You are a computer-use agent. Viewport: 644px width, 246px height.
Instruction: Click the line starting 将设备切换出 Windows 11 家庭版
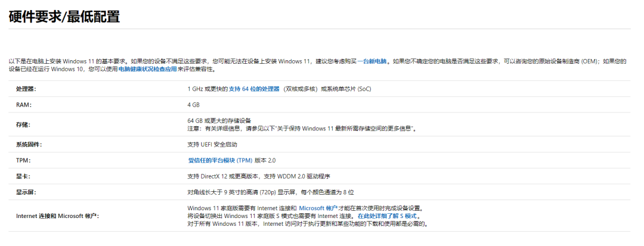(271, 216)
